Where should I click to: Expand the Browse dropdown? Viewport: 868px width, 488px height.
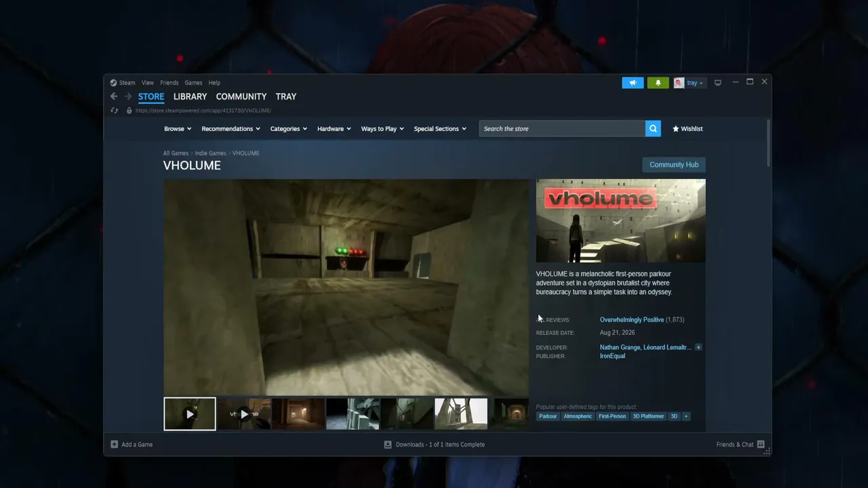178,129
